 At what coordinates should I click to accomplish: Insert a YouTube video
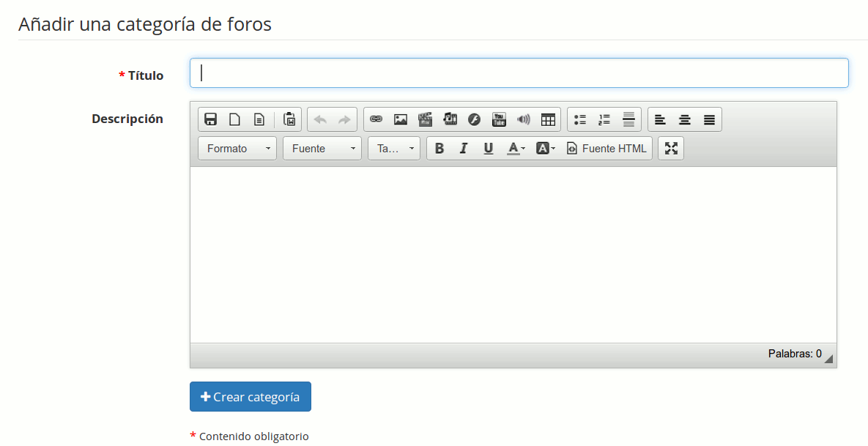pos(499,119)
